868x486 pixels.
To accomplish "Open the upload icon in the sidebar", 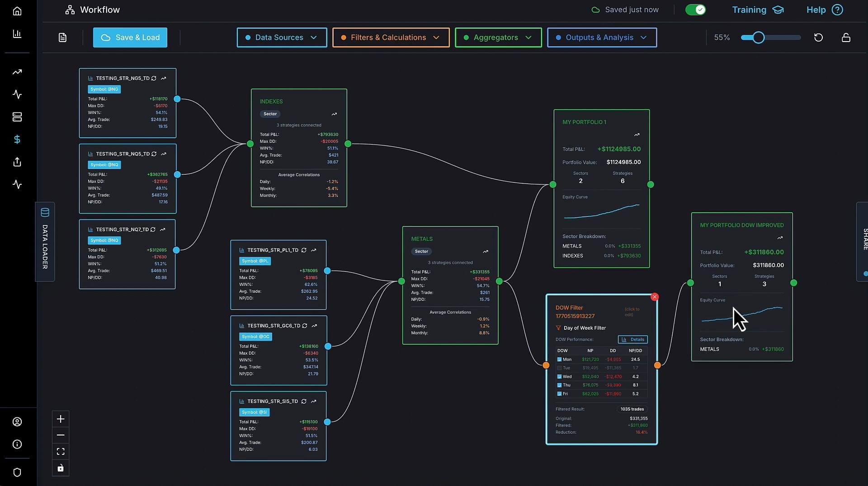I will point(17,162).
